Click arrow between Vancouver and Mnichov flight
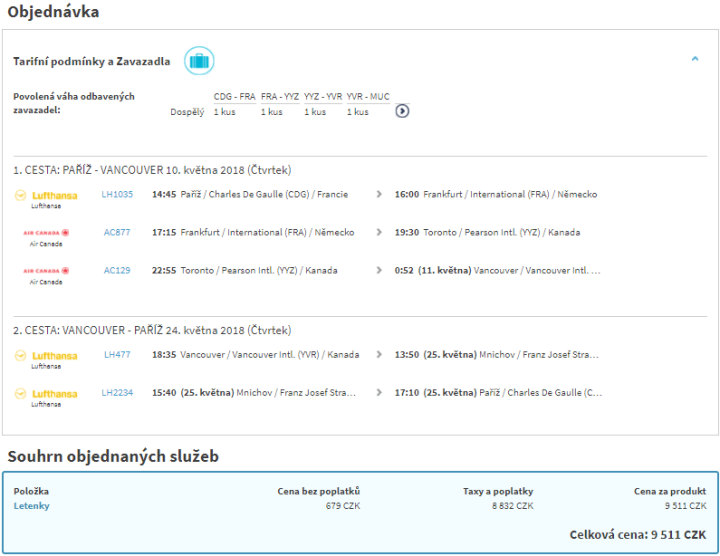This screenshot has width=720, height=556. [x=378, y=354]
